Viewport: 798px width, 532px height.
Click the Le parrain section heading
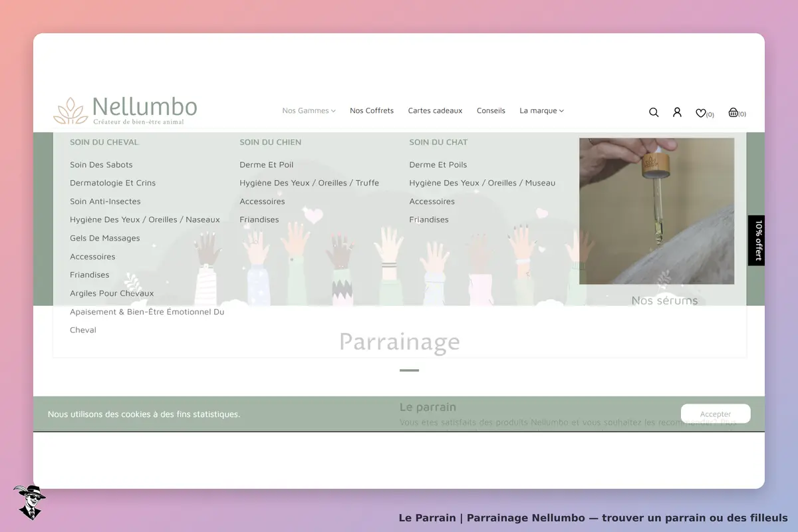point(428,407)
